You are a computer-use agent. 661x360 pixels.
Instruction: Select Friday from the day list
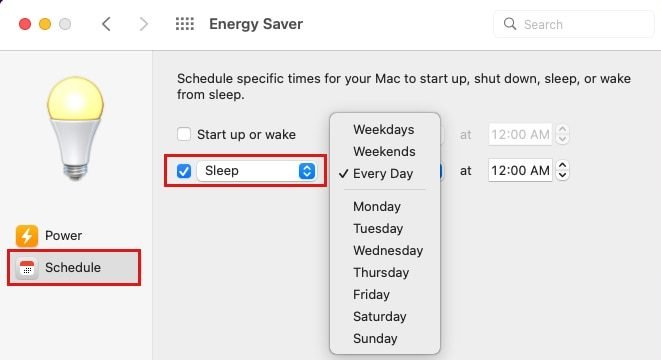[x=371, y=294]
